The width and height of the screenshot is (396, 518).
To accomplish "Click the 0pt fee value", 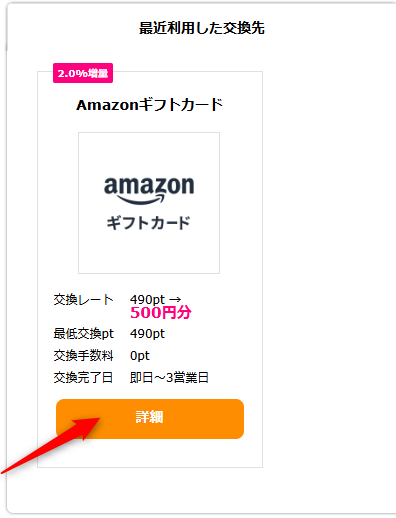I will tap(140, 356).
